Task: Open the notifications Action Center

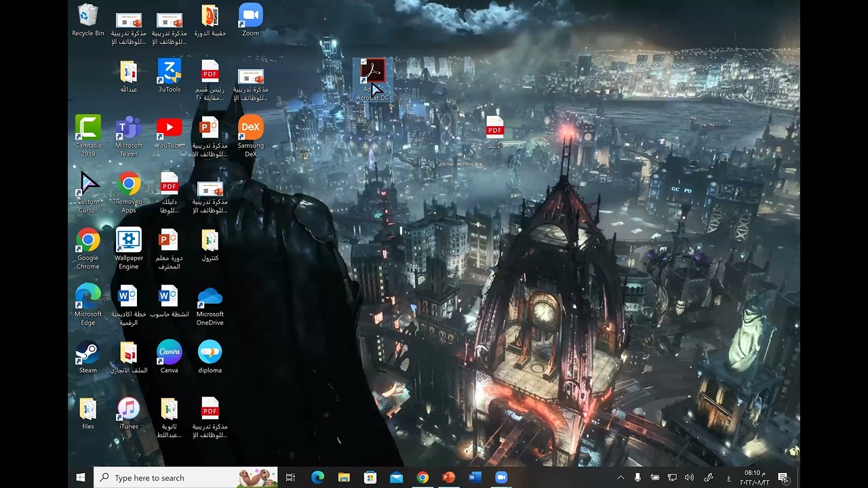Action: click(783, 478)
